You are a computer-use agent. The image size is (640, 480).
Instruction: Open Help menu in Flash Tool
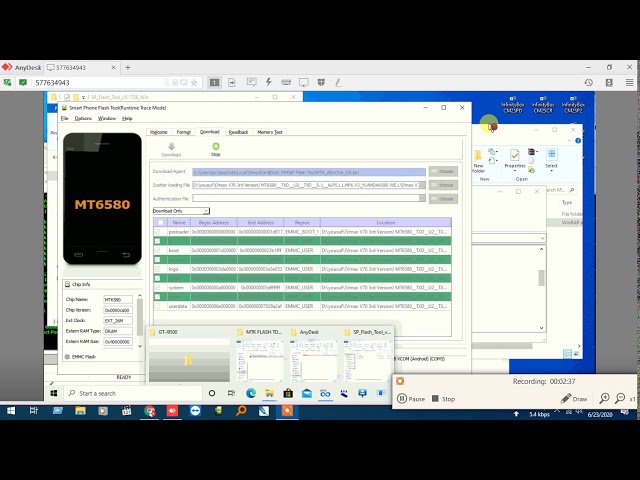coord(127,118)
